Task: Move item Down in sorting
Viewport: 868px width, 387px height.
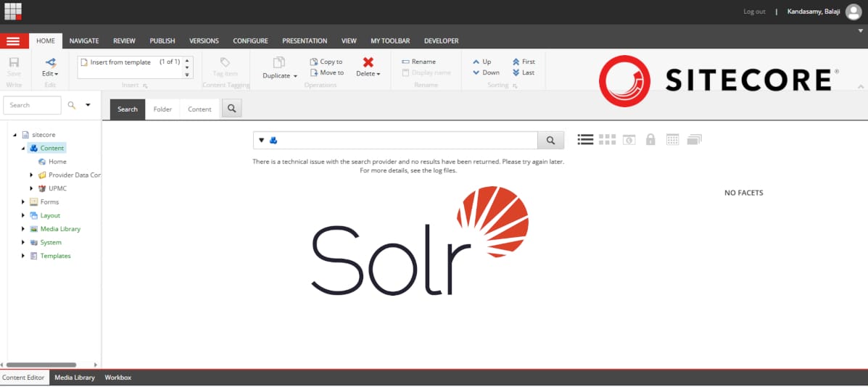Action: (x=485, y=72)
